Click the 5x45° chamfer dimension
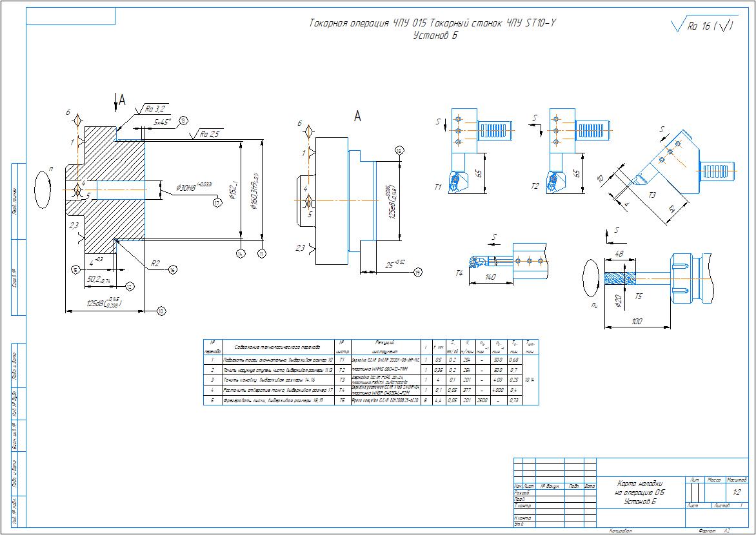This screenshot has width=756, height=535. point(163,122)
